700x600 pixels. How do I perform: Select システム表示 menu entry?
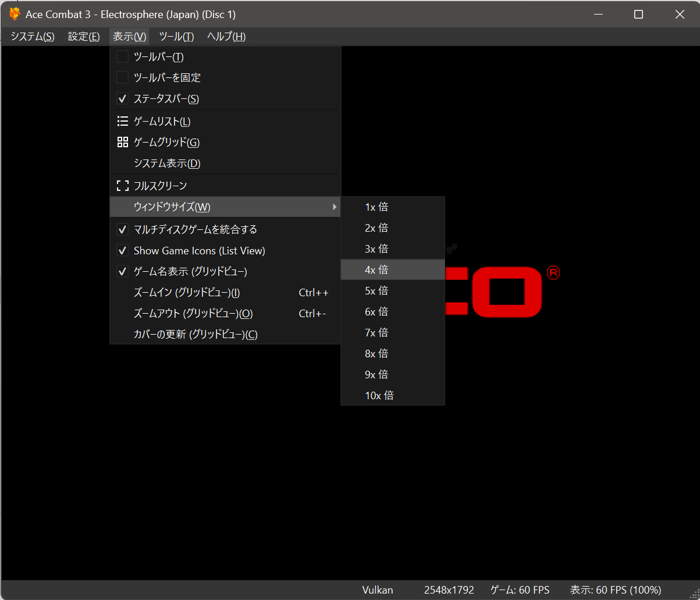pos(225,164)
